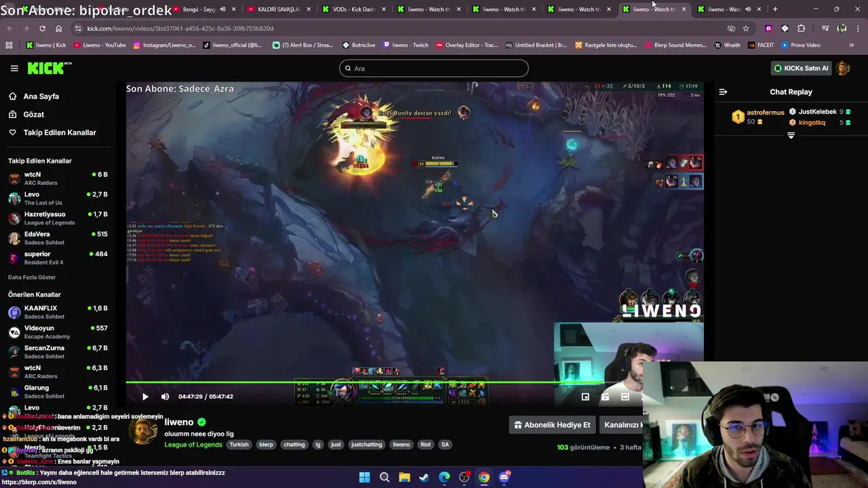Open JustKelebek leaderboard entry
The width and height of the screenshot is (868, 488).
[820, 112]
